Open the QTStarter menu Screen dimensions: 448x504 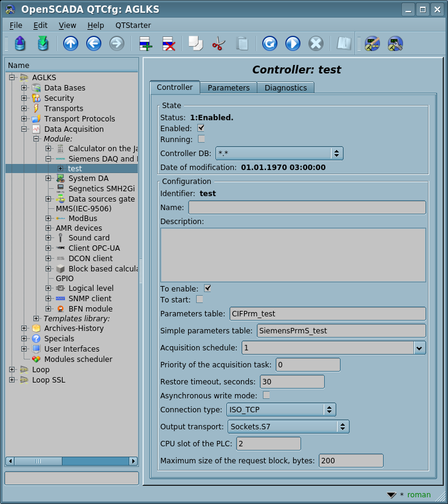[x=133, y=26]
